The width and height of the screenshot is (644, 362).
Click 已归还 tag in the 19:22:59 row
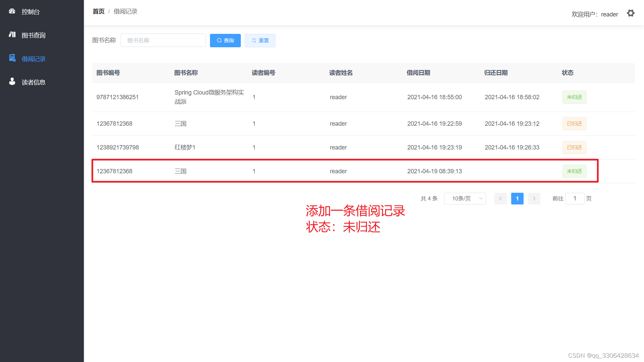pos(575,124)
